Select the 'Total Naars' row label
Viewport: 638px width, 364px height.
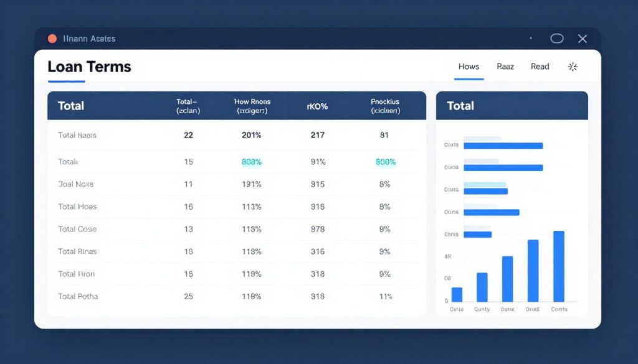[x=77, y=135]
